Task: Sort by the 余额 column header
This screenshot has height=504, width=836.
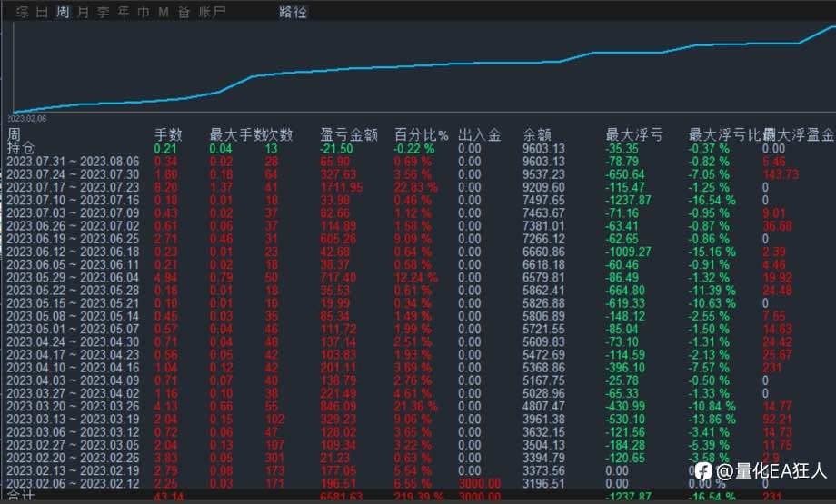Action: [537, 134]
